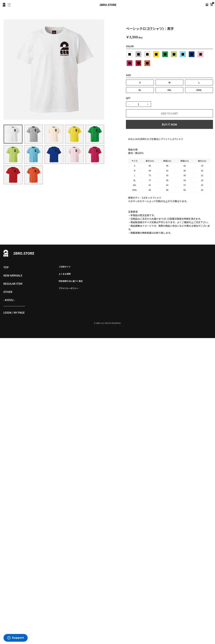
Task: View the yellow T-shirt thumbnail
Action: [x=74, y=134]
